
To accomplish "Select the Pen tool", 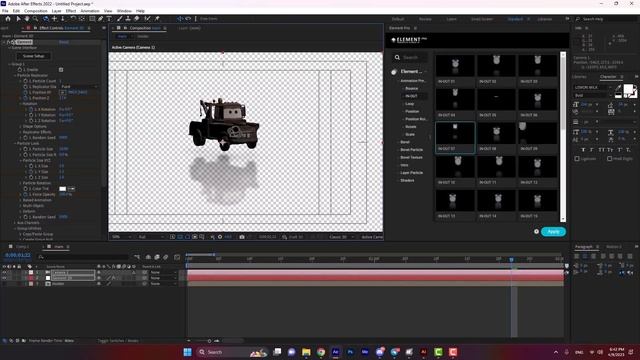I will tap(100, 19).
